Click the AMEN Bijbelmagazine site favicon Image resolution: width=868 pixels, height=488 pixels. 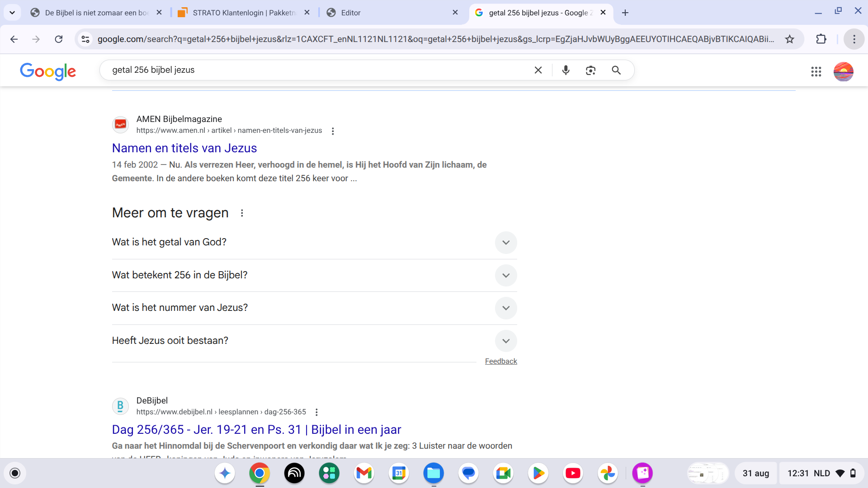coord(120,125)
